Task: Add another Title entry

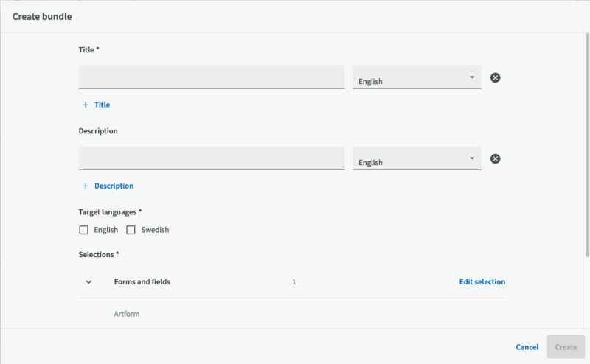Action: point(102,105)
